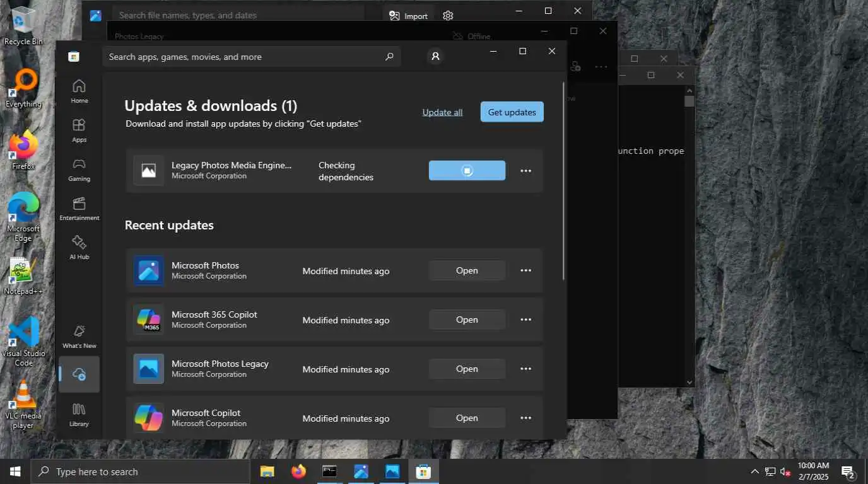This screenshot has width=868, height=484.
Task: Open more options for Legacy Photos Media Engine
Action: tap(525, 171)
